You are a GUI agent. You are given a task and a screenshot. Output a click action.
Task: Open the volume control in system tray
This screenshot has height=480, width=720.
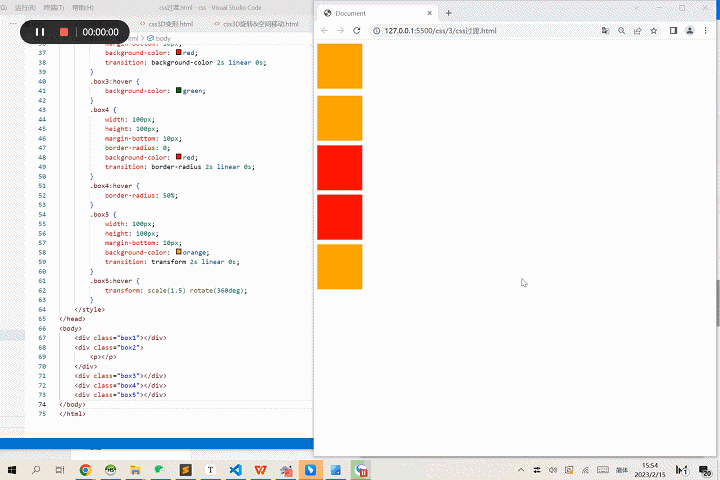tap(553, 470)
